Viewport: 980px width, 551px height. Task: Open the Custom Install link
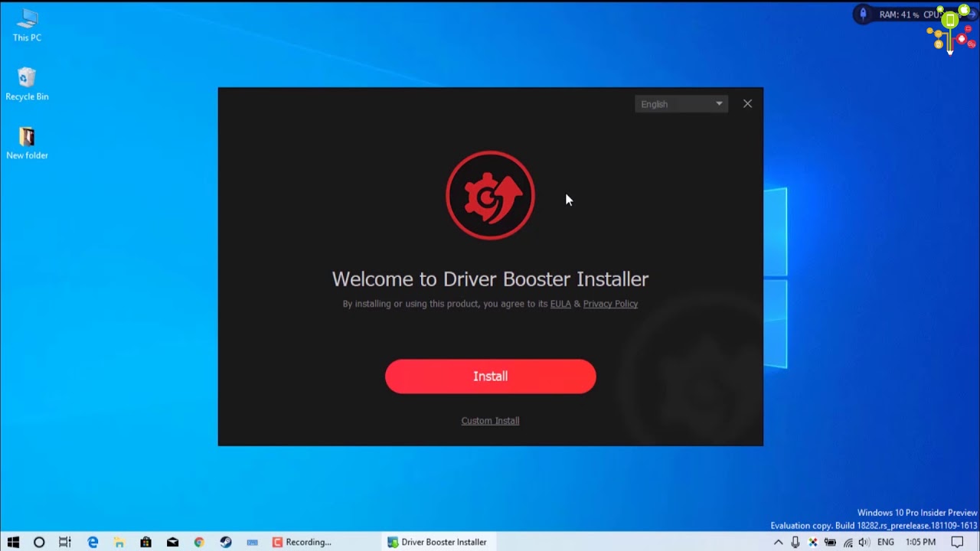(490, 420)
